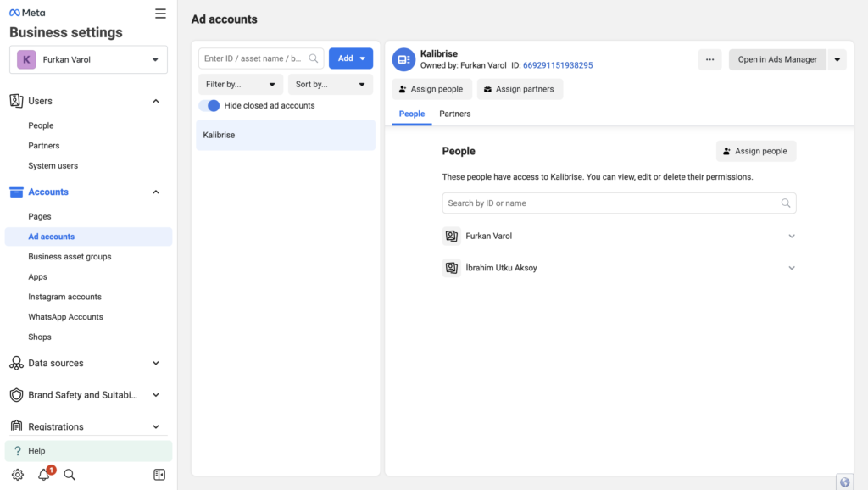Toggle Hide closed ad accounts switch

(x=209, y=106)
